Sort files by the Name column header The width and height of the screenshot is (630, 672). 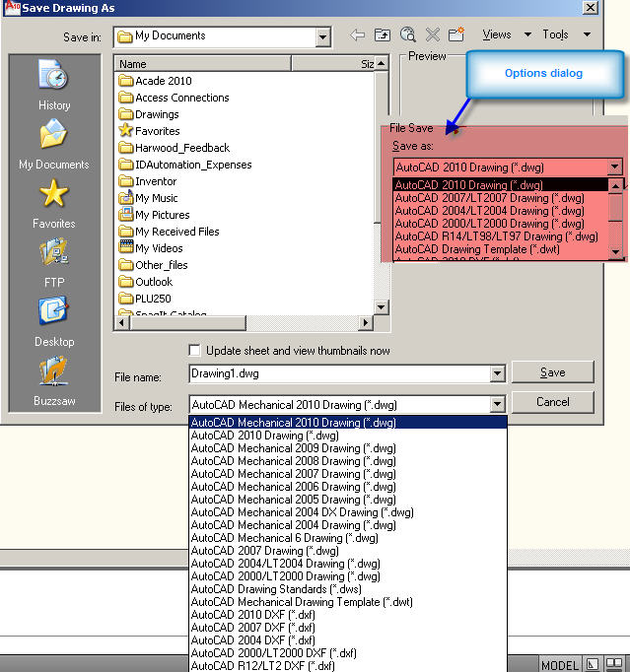[203, 64]
